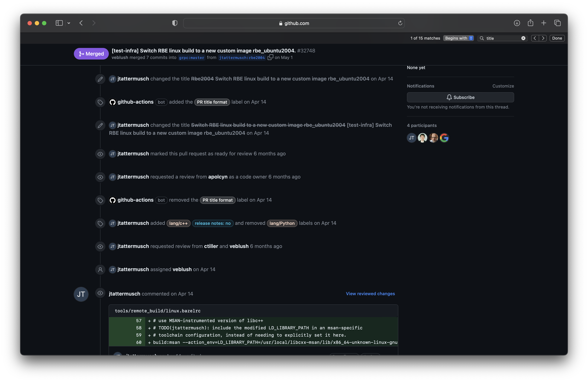
Task: Open a new tab with plus
Action: coord(543,23)
